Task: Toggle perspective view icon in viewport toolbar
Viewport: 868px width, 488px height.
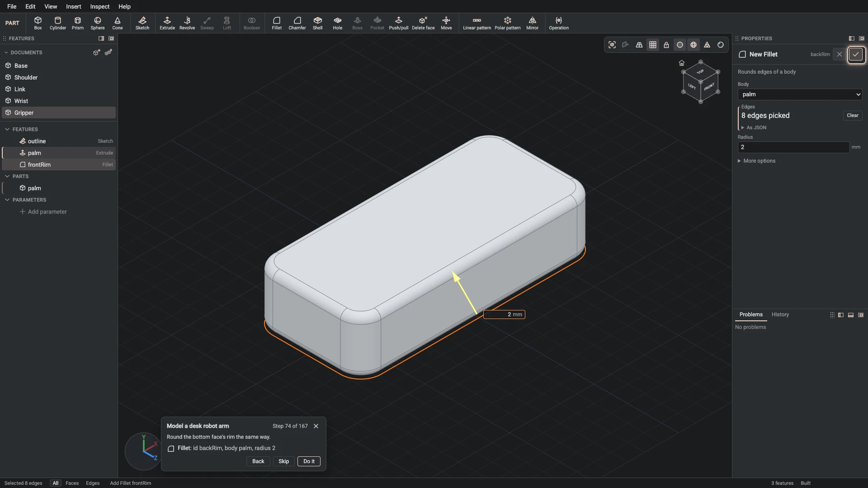Action: 639,45
